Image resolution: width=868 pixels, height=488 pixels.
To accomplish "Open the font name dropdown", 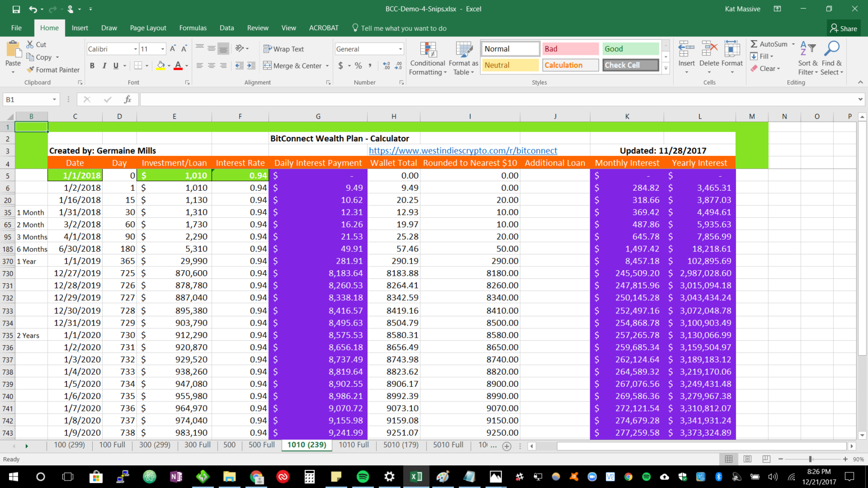I will click(135, 48).
